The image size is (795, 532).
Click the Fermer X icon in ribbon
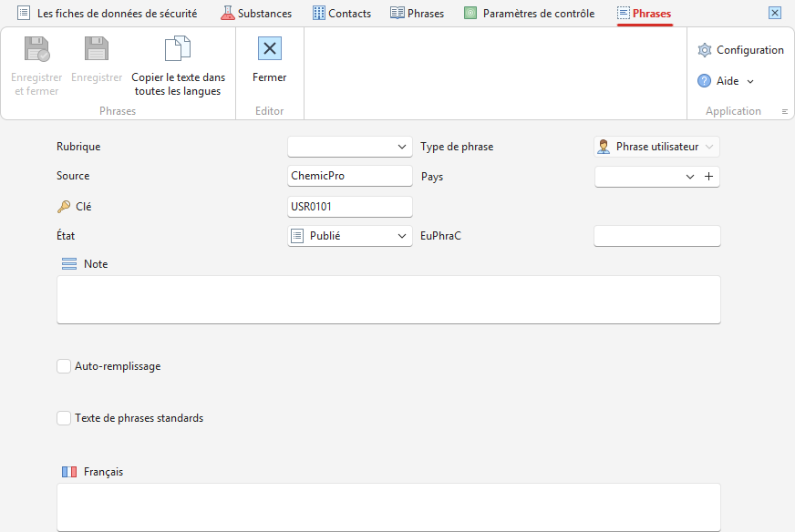click(x=270, y=48)
